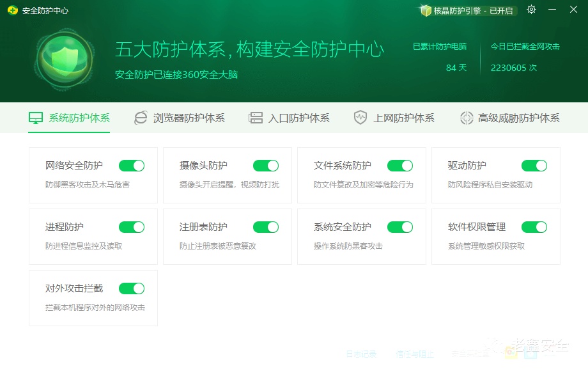Viewport: 588px width, 371px height.
Task: Open the 入口防护体系 tab
Action: [289, 118]
